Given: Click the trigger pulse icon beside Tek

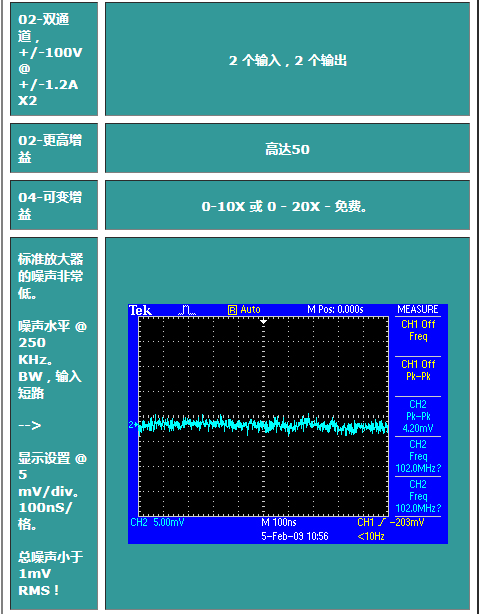Looking at the screenshot, I should point(187,311).
